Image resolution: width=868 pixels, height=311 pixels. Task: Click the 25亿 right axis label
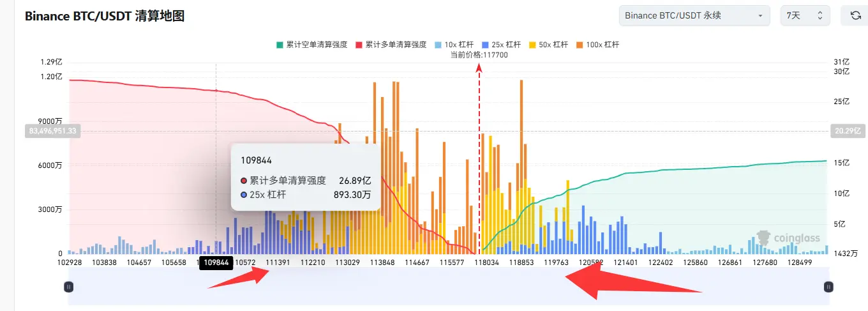click(842, 102)
